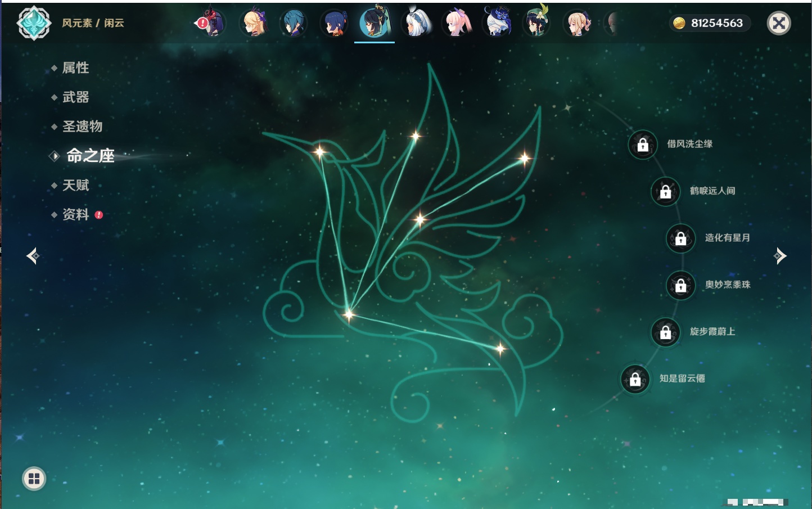Close the character screen
Image resolution: width=812 pixels, height=509 pixels.
click(x=779, y=23)
